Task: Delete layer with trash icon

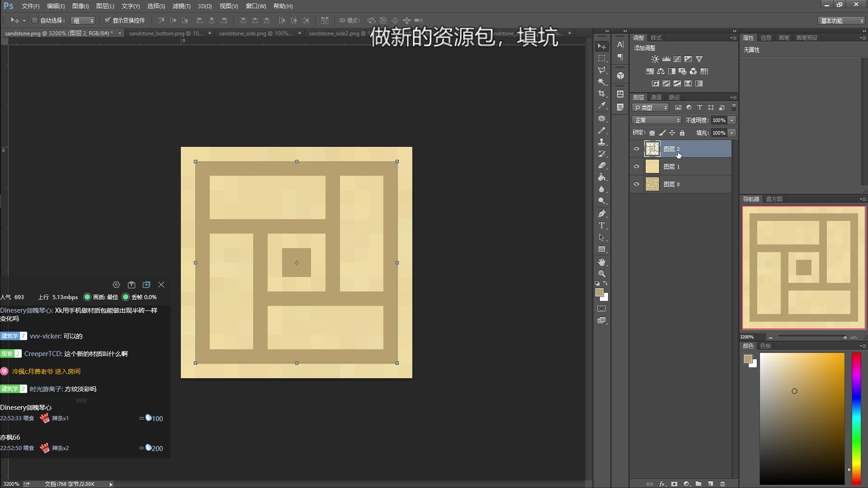Action: [x=723, y=483]
